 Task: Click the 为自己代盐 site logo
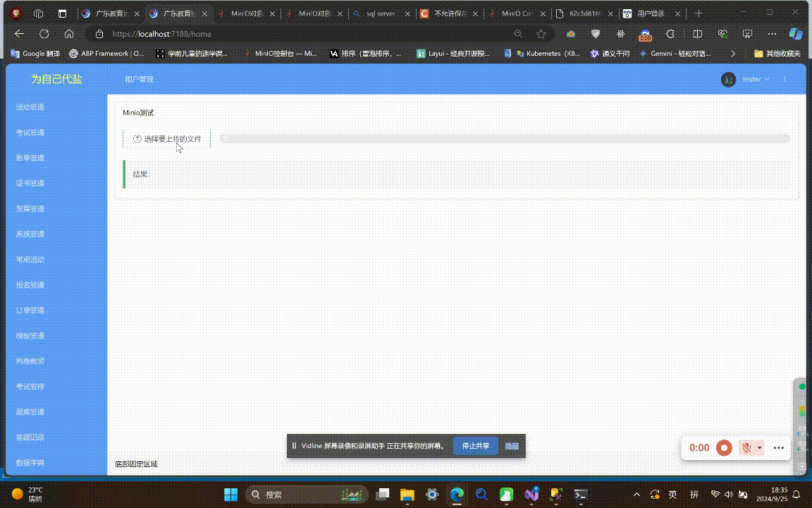56,79
